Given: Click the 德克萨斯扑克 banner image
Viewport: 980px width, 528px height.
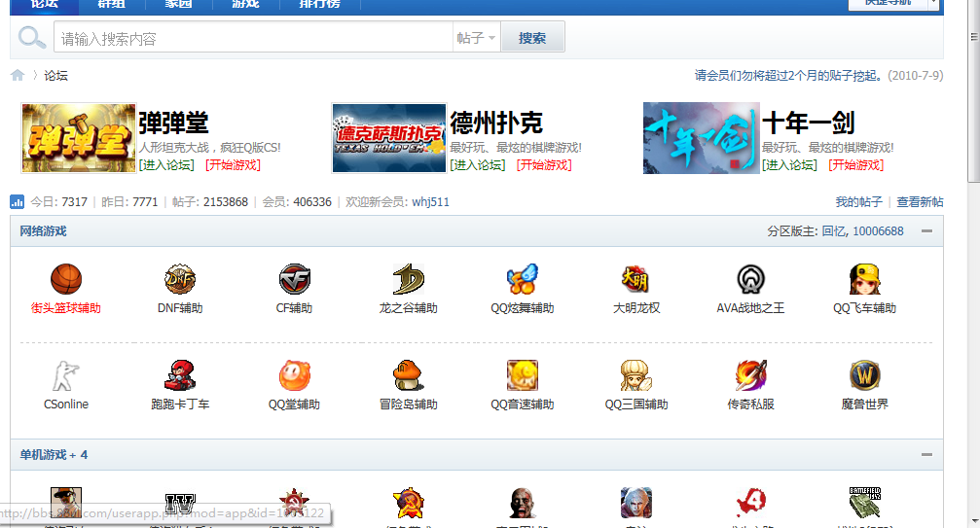Looking at the screenshot, I should (x=388, y=138).
